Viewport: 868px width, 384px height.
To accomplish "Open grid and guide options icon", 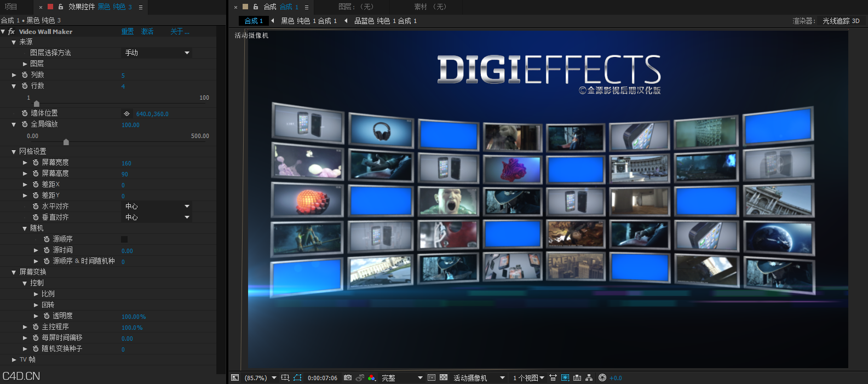I will 285,378.
